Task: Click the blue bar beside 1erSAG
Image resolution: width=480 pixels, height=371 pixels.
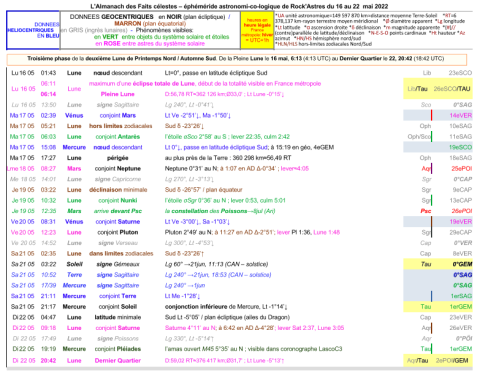Action: pos(431,296)
